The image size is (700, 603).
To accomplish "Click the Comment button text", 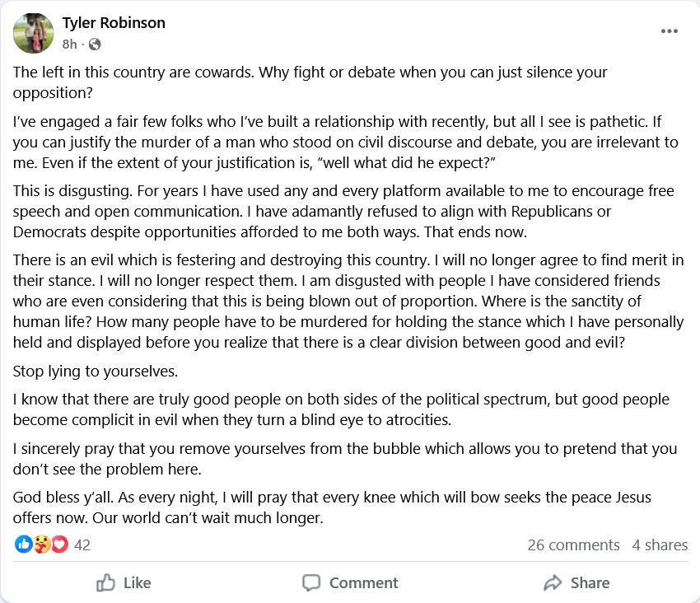I will coord(364,583).
